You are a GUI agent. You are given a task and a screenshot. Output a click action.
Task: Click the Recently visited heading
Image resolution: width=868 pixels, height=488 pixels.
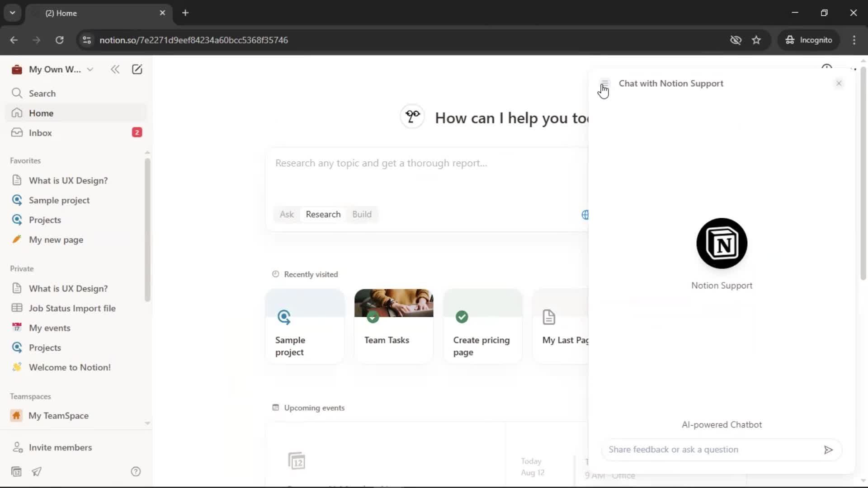pos(311,274)
